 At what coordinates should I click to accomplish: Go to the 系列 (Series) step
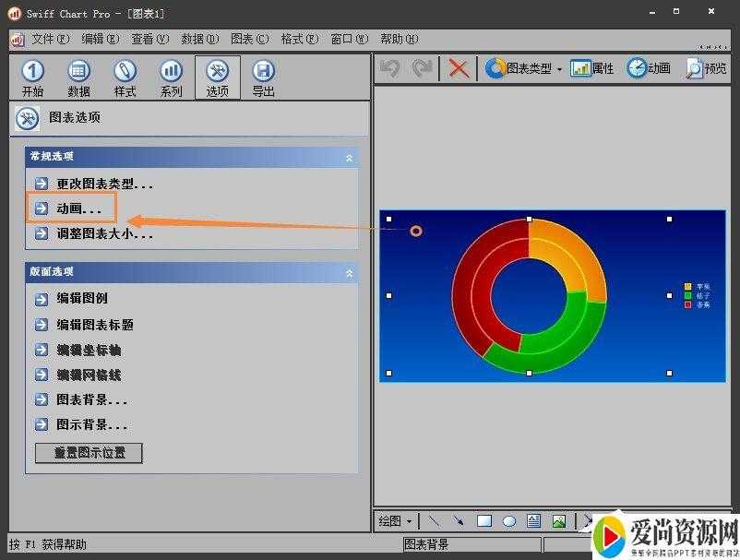[x=171, y=78]
